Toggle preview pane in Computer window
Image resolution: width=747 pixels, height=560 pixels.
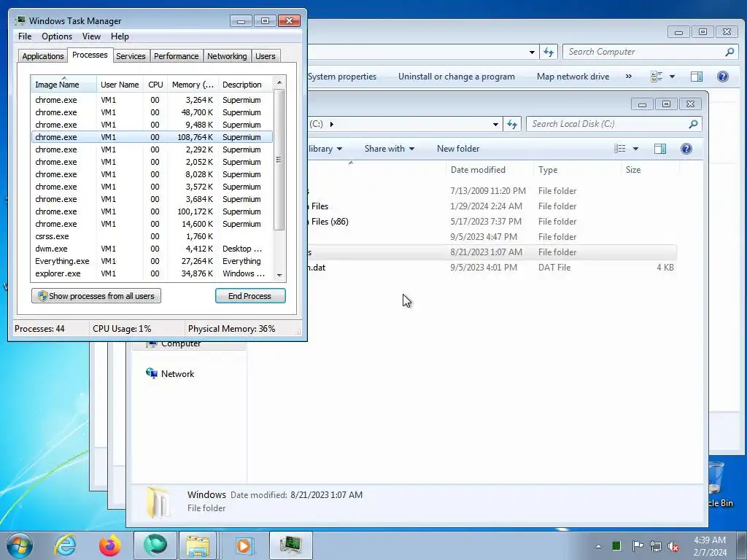pyautogui.click(x=697, y=77)
